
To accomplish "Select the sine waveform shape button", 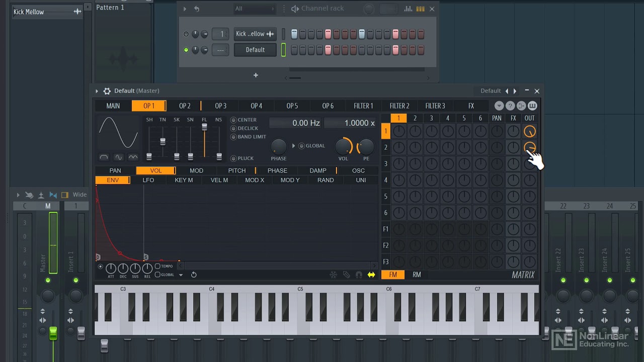I will click(118, 157).
